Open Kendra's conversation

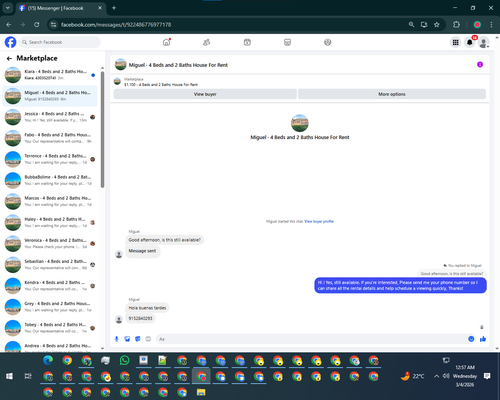(50, 286)
